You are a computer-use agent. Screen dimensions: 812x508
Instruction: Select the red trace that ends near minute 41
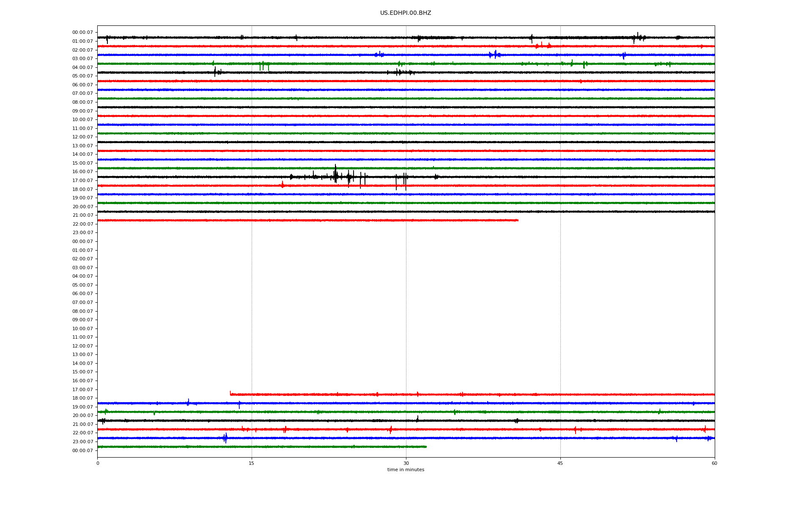coord(307,220)
